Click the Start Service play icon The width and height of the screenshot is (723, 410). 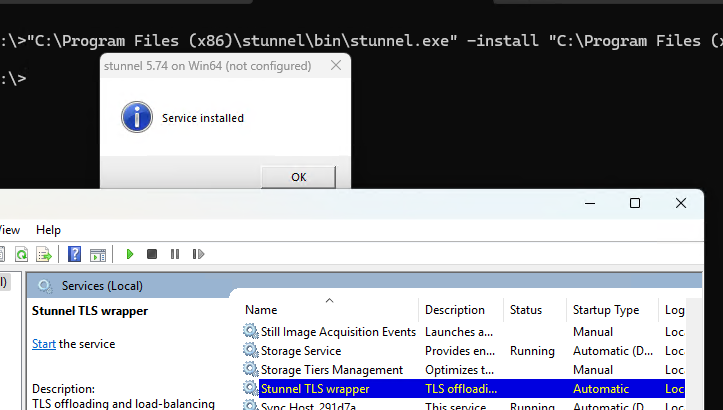pos(129,255)
